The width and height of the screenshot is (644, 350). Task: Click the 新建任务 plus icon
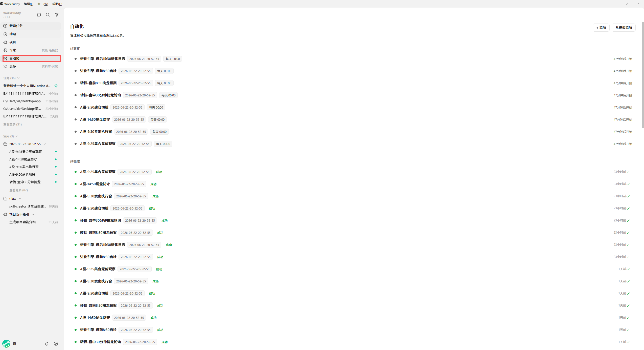point(5,26)
